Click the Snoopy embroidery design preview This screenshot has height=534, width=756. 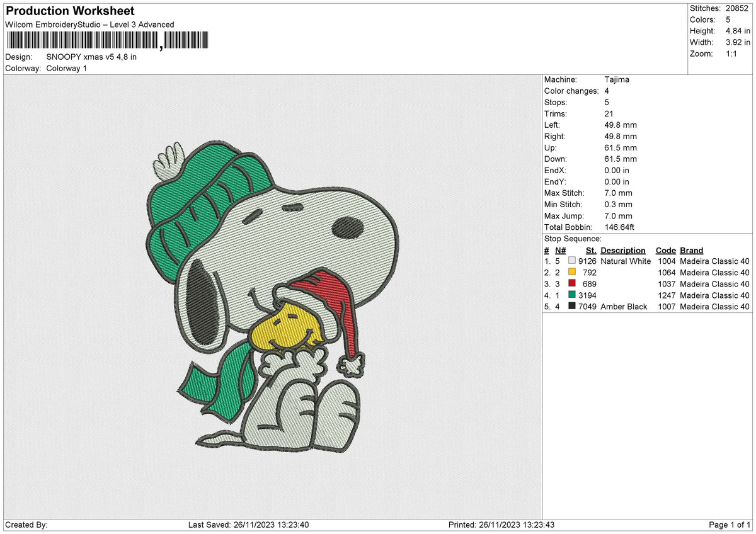click(272, 297)
